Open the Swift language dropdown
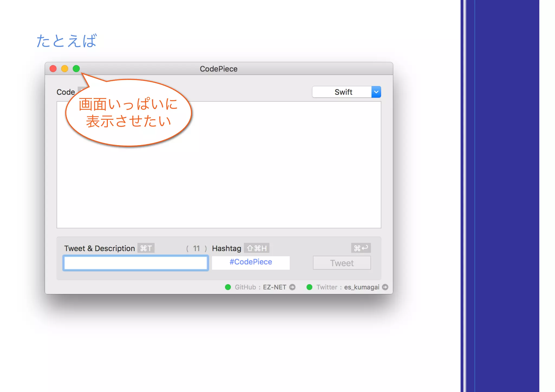Viewport: 555px width, 392px height. pyautogui.click(x=346, y=92)
